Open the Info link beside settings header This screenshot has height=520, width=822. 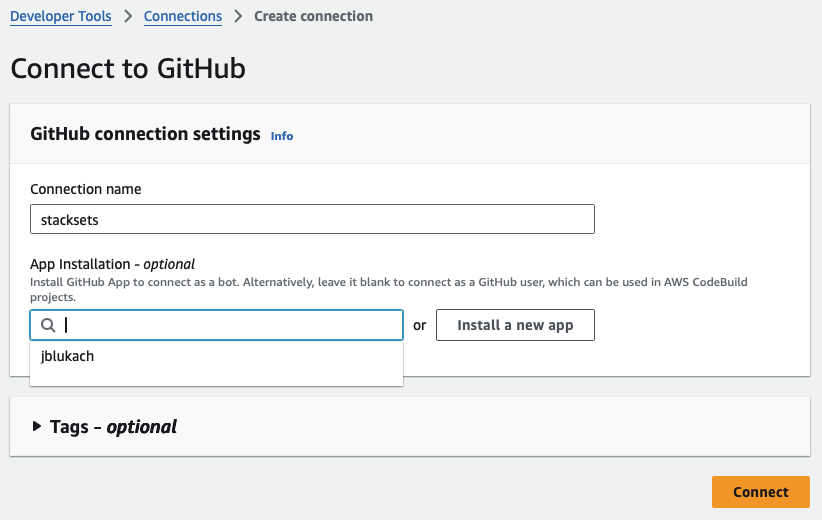pyautogui.click(x=282, y=136)
